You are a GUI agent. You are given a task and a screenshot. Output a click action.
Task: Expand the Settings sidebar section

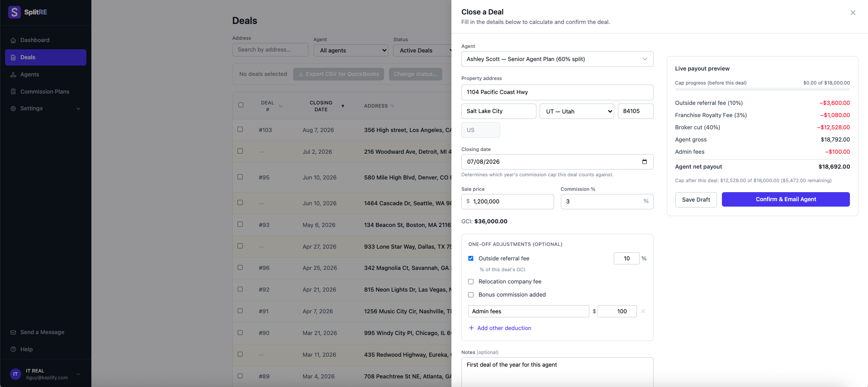45,109
